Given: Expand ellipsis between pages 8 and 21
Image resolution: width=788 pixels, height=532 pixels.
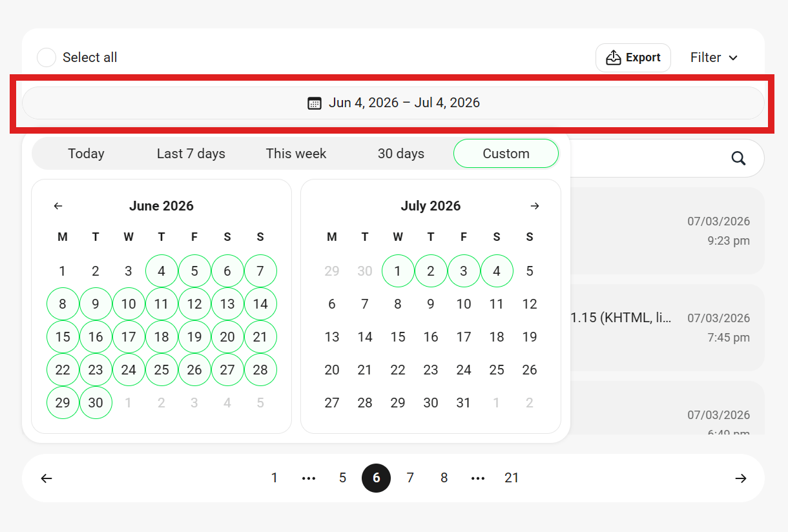Looking at the screenshot, I should 478,478.
